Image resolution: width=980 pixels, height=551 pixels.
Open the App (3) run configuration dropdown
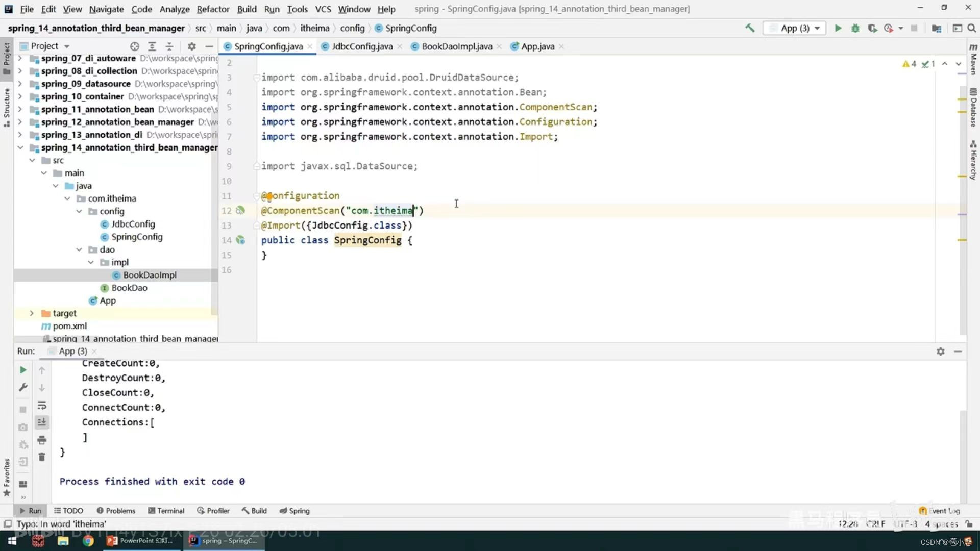tap(795, 28)
